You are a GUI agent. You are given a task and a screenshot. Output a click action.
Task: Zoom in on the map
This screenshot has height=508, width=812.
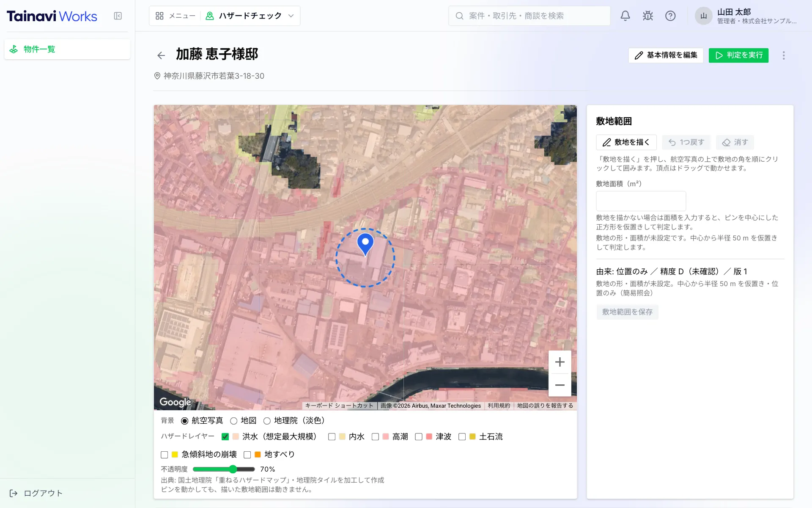tap(560, 362)
